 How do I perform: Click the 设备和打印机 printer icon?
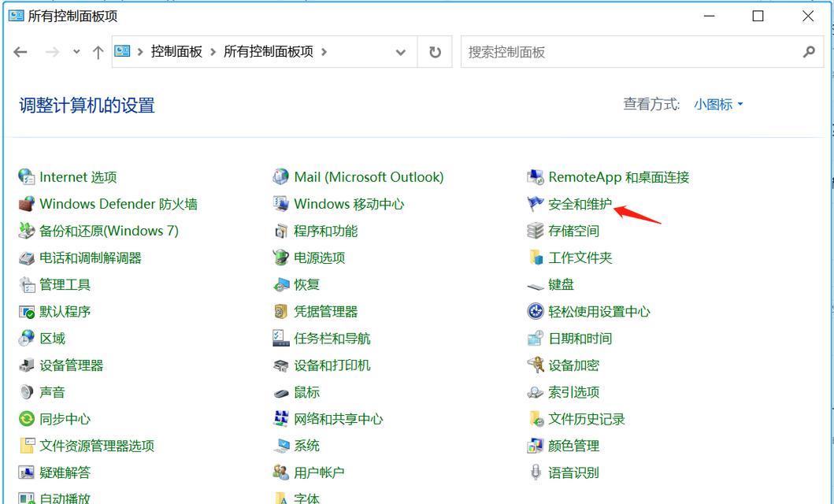pos(281,365)
